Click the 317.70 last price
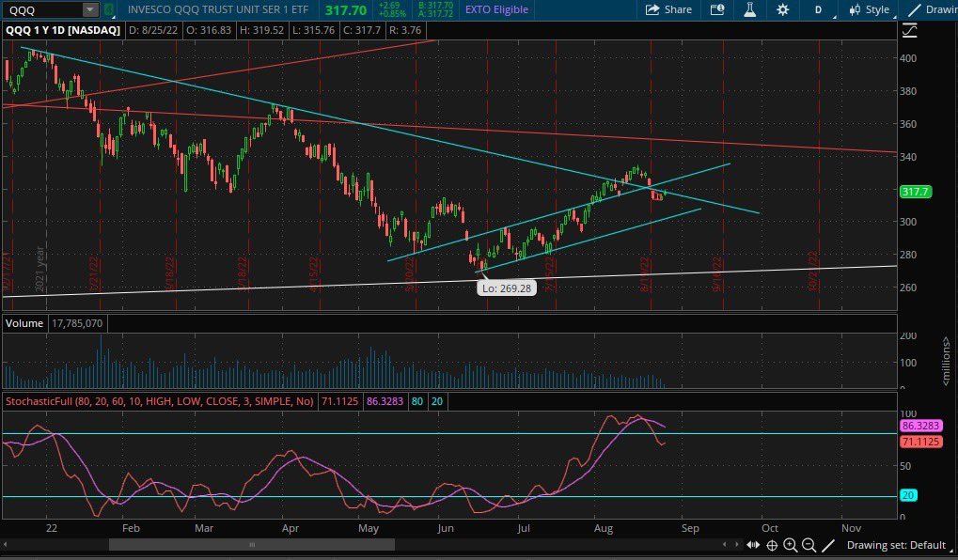 point(346,10)
